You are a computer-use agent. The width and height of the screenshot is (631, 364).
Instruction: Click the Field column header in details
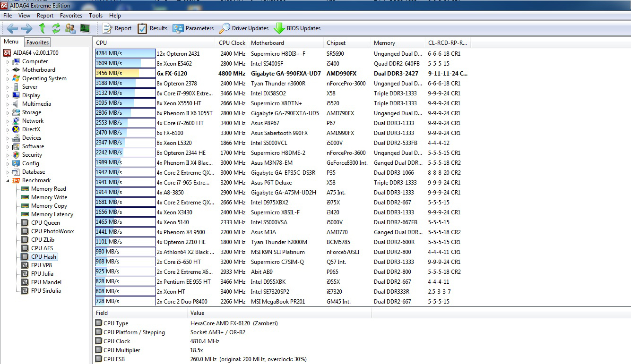140,313
